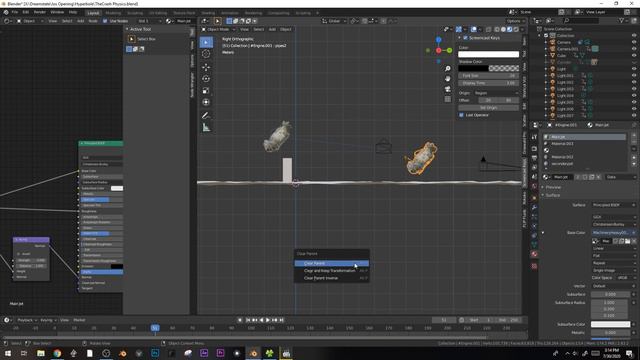
Task: Choose the Annotate pencil tool
Action: [206, 116]
